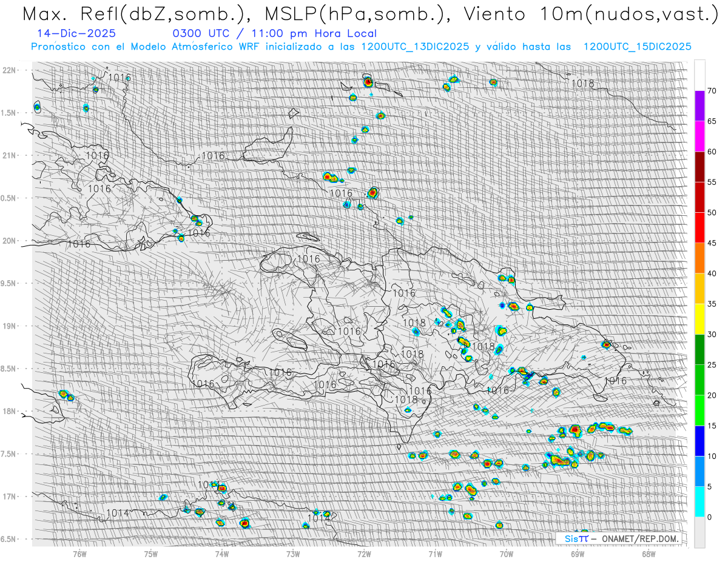
Task: Click the colorbar value '5'
Action: pyautogui.click(x=710, y=487)
